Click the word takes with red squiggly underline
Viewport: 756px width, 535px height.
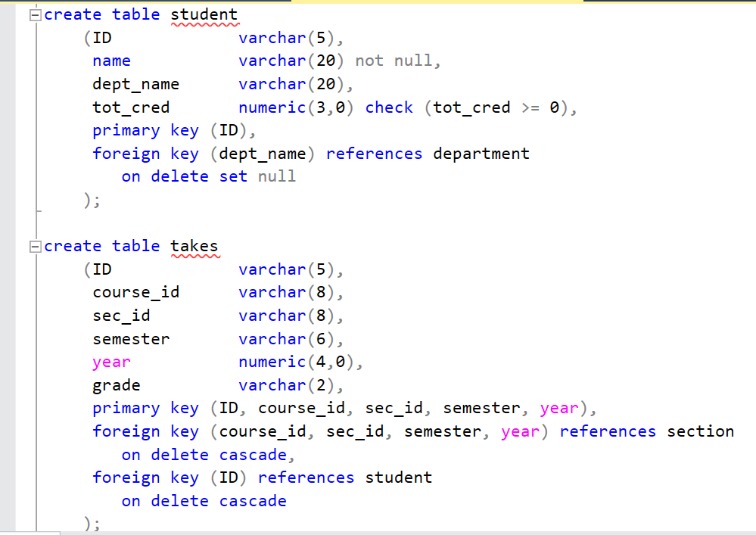coord(194,245)
